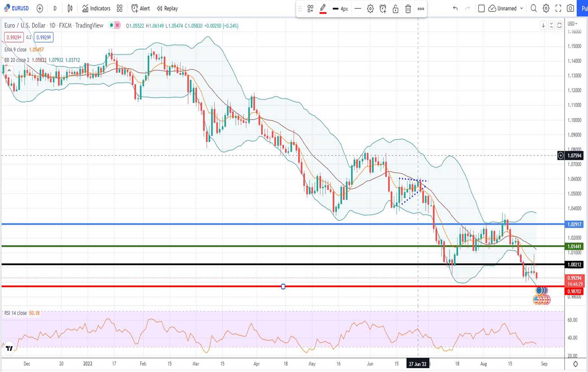Toggle market status indicator beside chart title
Viewport: 588px width, 372px height.
tap(111, 25)
